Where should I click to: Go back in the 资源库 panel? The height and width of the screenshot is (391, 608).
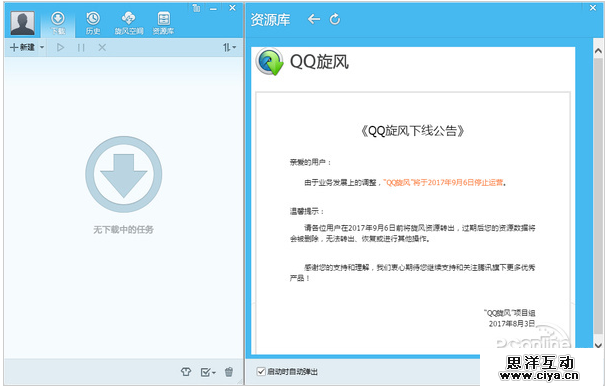pyautogui.click(x=314, y=19)
